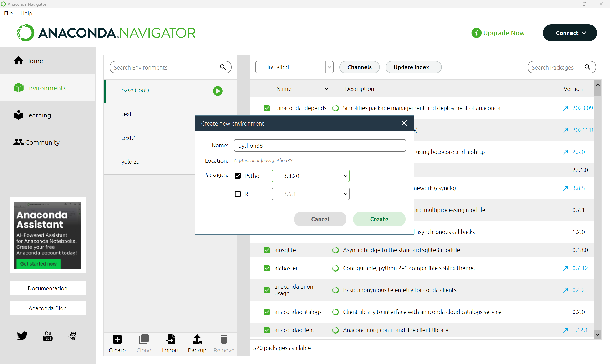Toggle the anaconda-client package checkbox

[267, 330]
